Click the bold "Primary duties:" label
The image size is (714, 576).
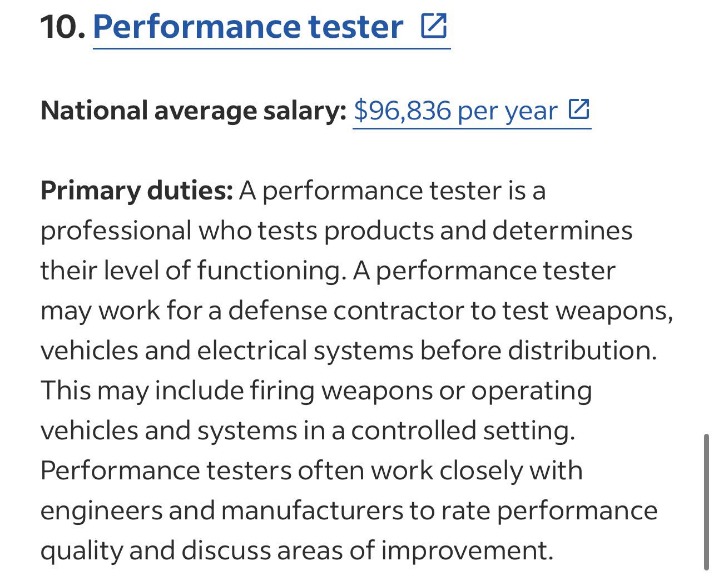(x=136, y=190)
